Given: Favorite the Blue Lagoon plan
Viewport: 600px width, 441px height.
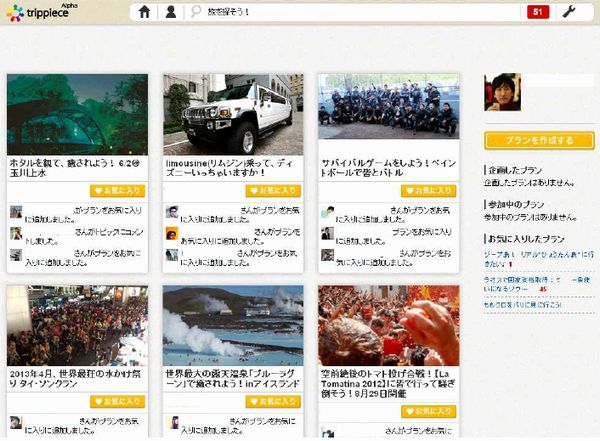Looking at the screenshot, I should point(273,402).
